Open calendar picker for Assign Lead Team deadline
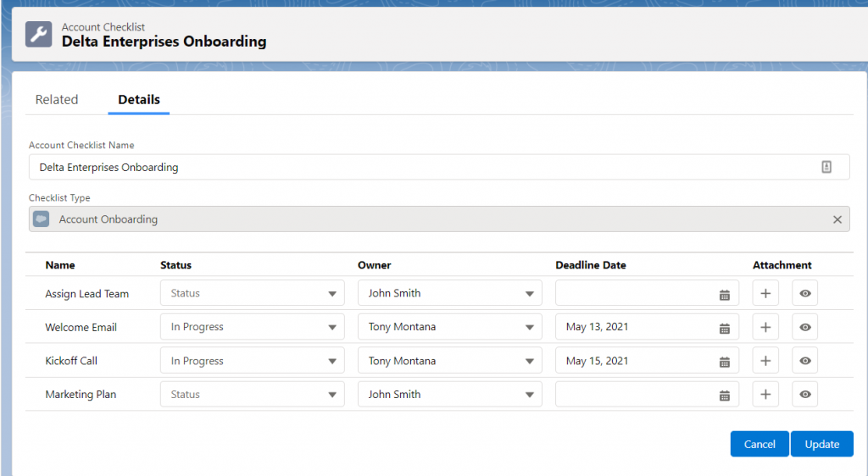This screenshot has width=868, height=476. [724, 295]
